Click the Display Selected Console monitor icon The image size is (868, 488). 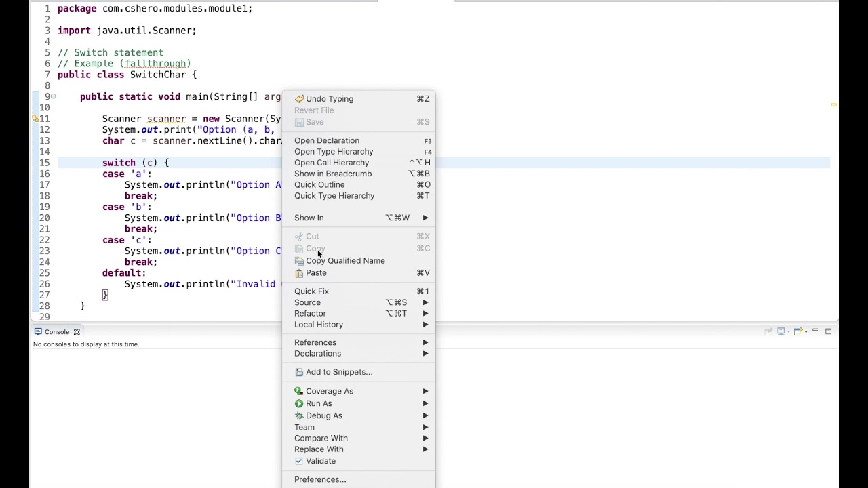(781, 331)
